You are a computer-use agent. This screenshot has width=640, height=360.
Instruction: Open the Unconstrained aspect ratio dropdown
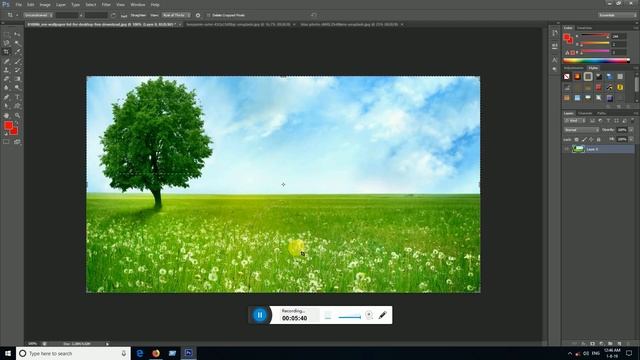click(38, 15)
